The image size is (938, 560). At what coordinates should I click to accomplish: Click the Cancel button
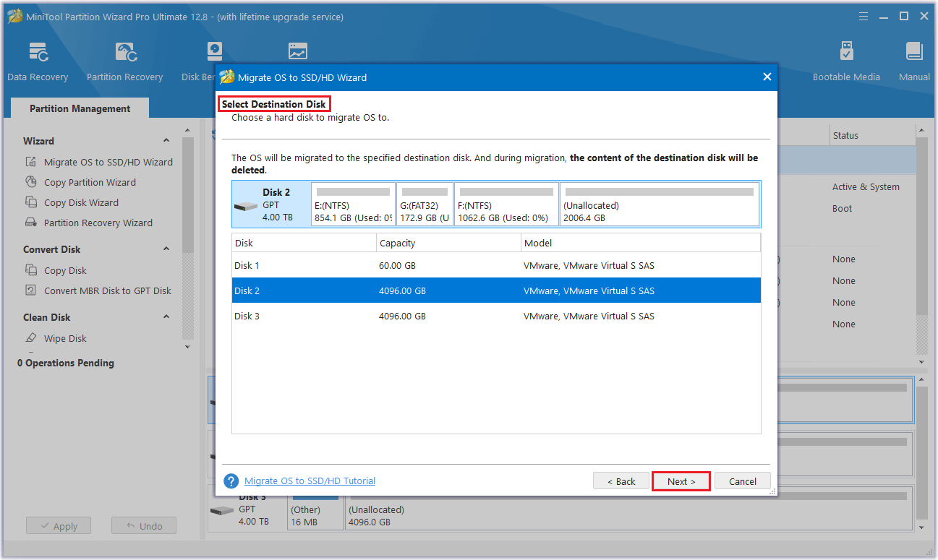[743, 481]
